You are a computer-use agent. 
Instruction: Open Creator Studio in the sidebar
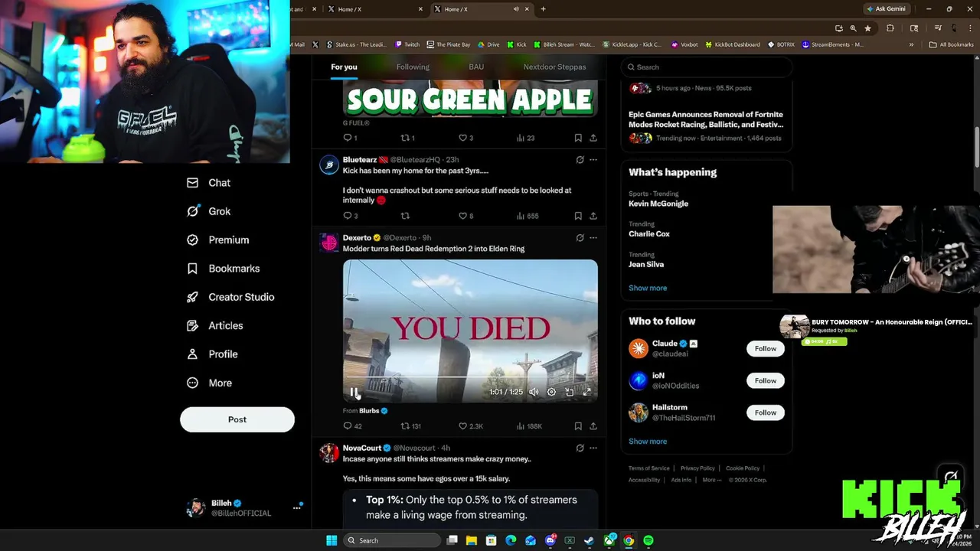(x=230, y=297)
